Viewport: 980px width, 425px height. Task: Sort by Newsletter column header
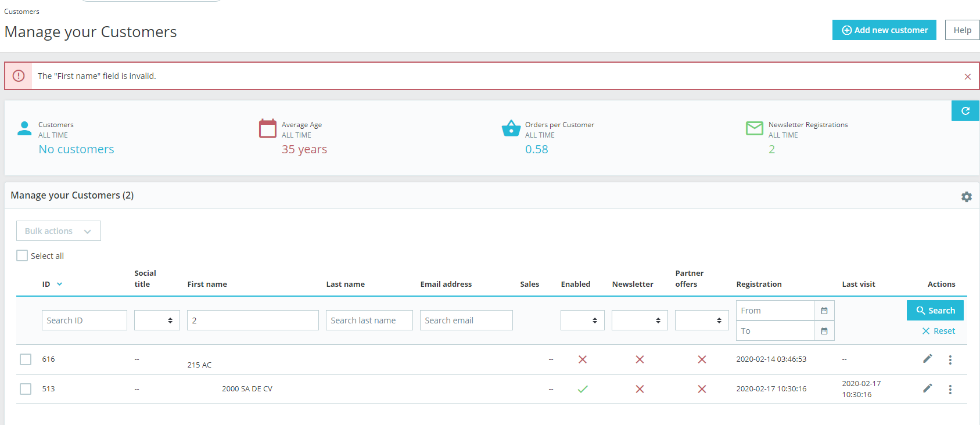coord(633,284)
